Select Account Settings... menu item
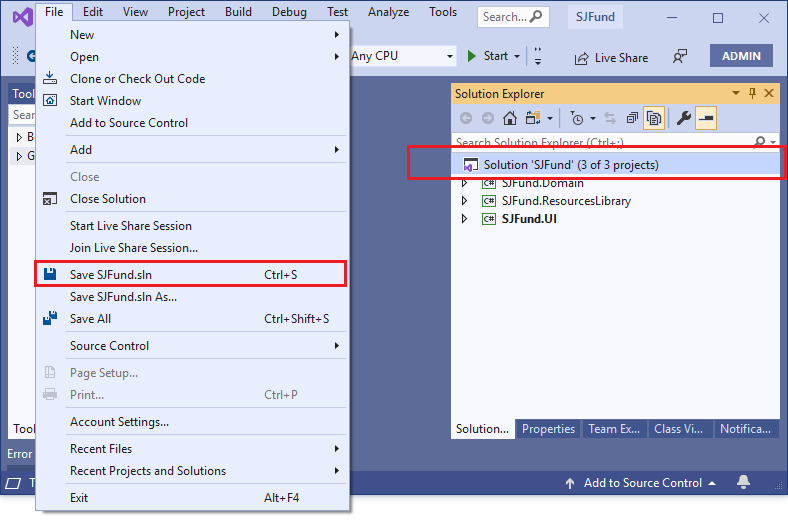The width and height of the screenshot is (788, 526). [x=192, y=422]
